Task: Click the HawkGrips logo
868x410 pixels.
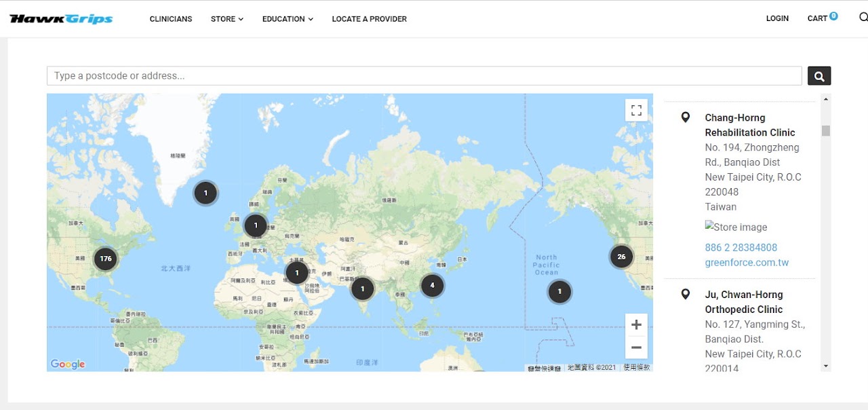Action: [x=61, y=19]
